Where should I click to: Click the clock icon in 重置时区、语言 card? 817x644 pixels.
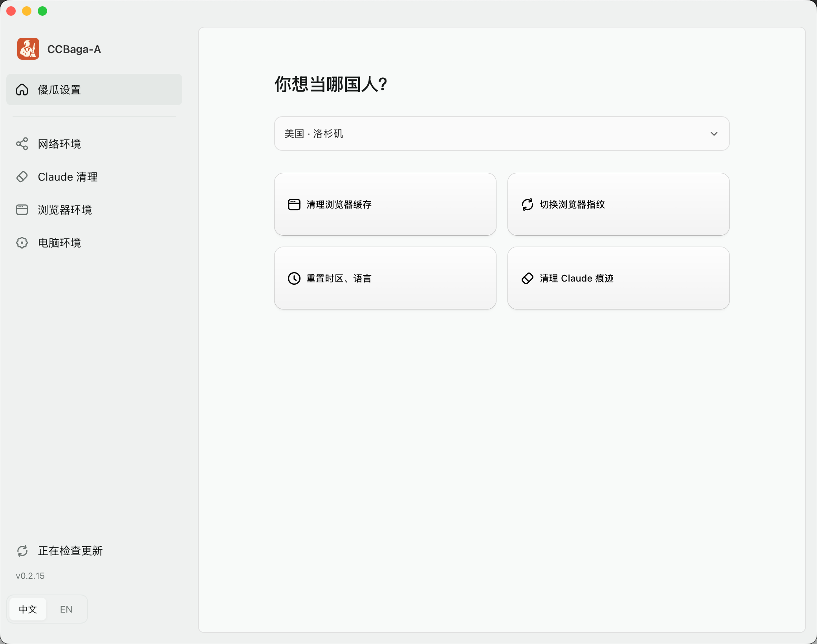294,278
